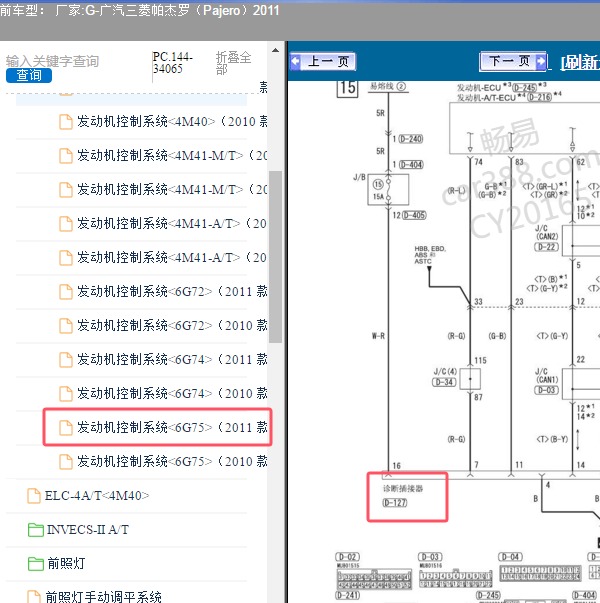Go to previous page with 上一页

323,62
